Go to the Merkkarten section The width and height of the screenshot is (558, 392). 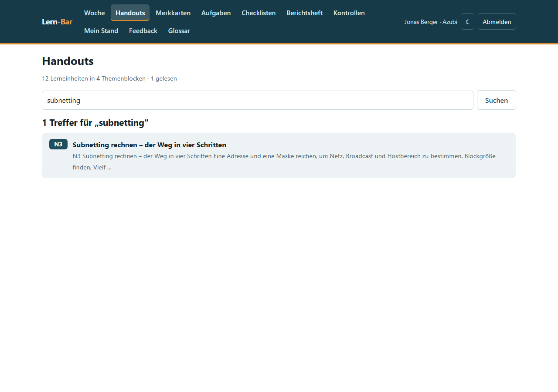click(x=173, y=13)
